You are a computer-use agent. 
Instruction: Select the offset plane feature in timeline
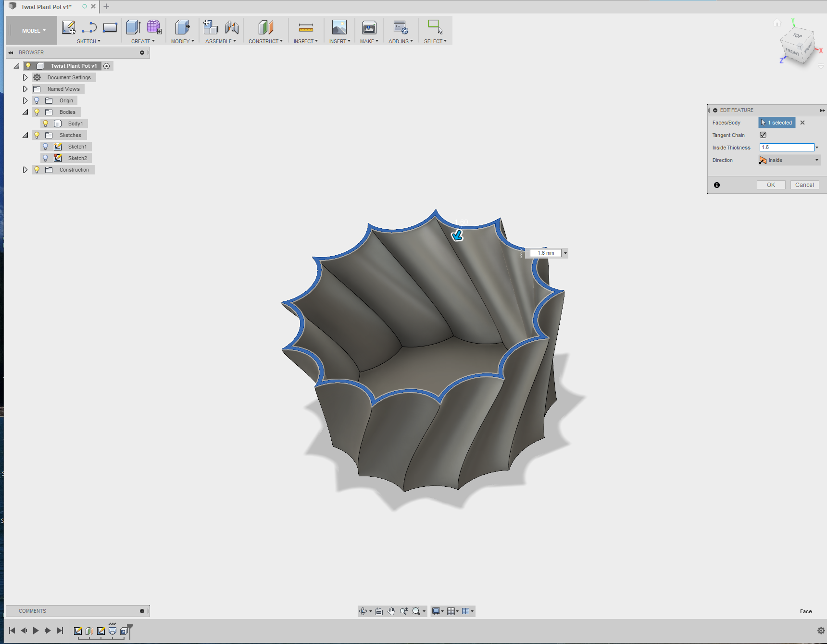pos(89,631)
